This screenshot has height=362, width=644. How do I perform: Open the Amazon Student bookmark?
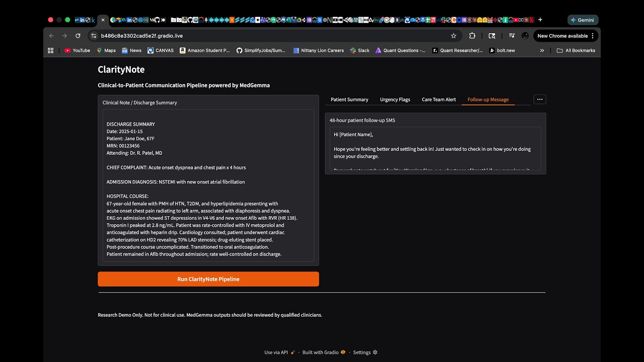tap(205, 50)
